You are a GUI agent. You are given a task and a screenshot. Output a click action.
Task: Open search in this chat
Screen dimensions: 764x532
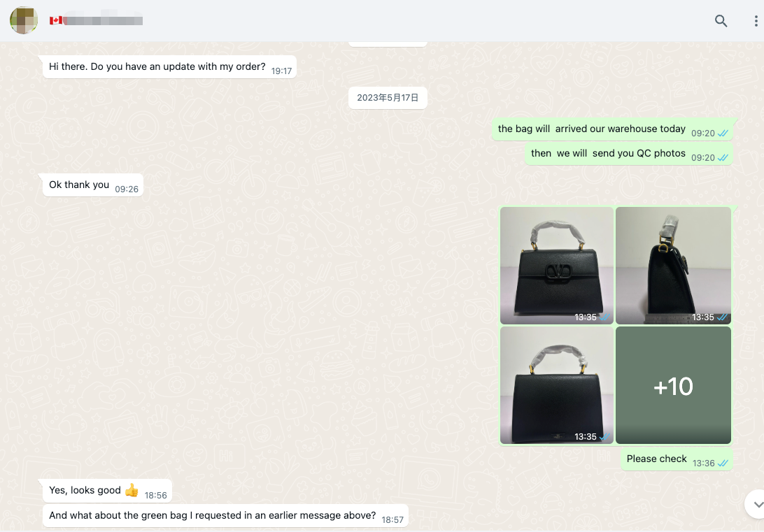pos(721,20)
